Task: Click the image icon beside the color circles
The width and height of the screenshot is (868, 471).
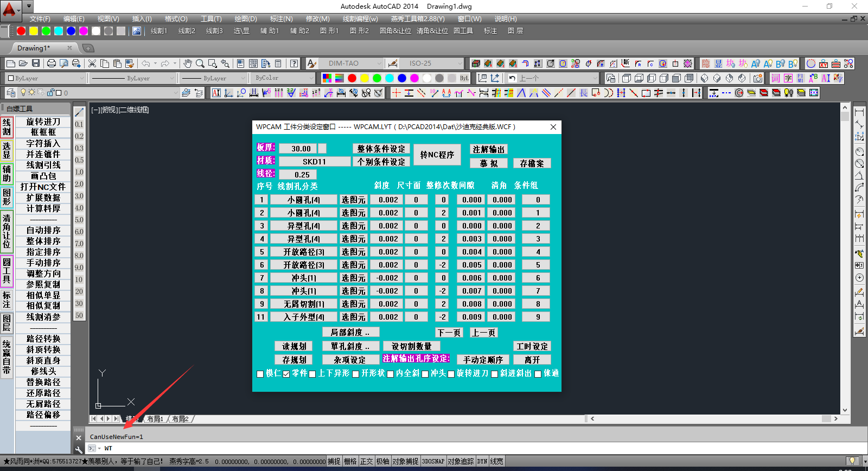Action: (x=137, y=31)
